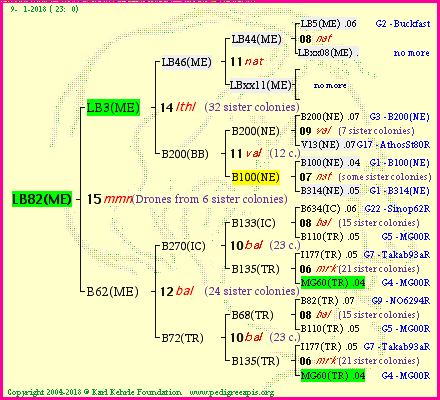Click 09 val 7 sister colonies
The image size is (440, 400).
point(357,131)
